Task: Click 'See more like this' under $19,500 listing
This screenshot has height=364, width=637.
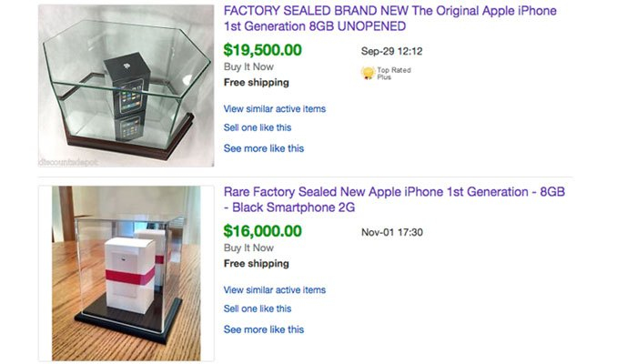Action: coord(263,148)
